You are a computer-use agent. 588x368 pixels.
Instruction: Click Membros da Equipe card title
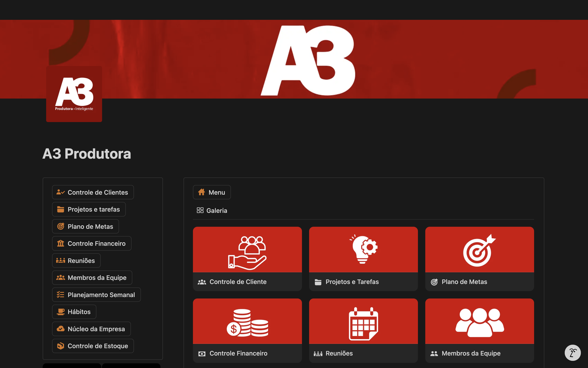471,353
